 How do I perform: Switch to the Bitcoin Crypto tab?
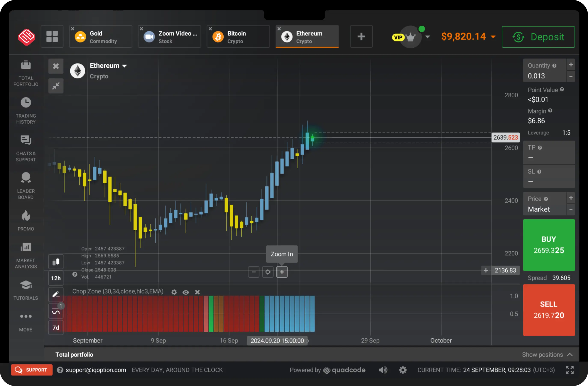click(238, 37)
